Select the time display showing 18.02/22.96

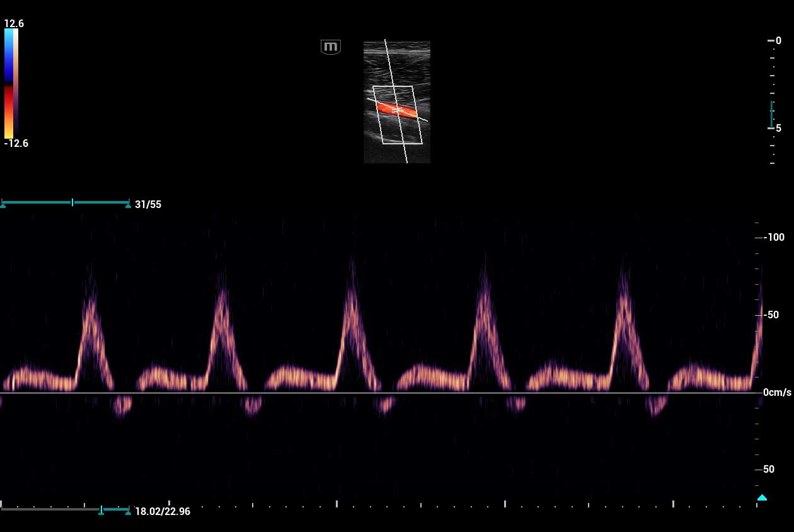[x=161, y=511]
